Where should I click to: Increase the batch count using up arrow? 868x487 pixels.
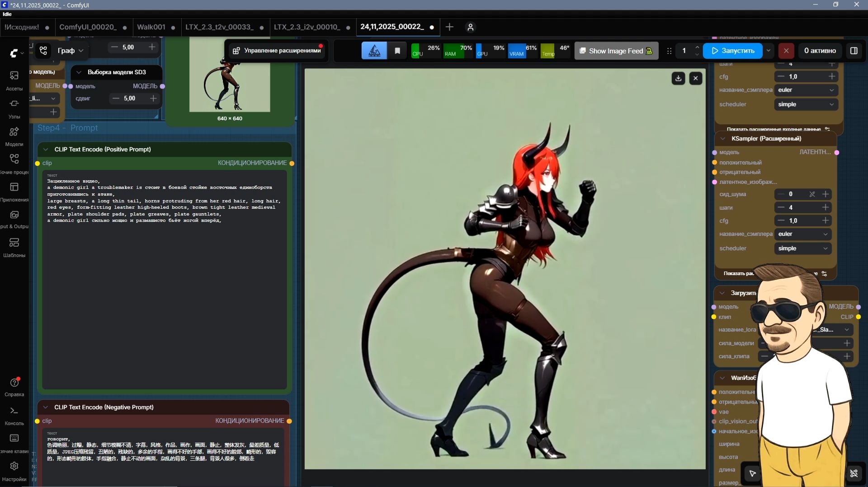pyautogui.click(x=697, y=47)
